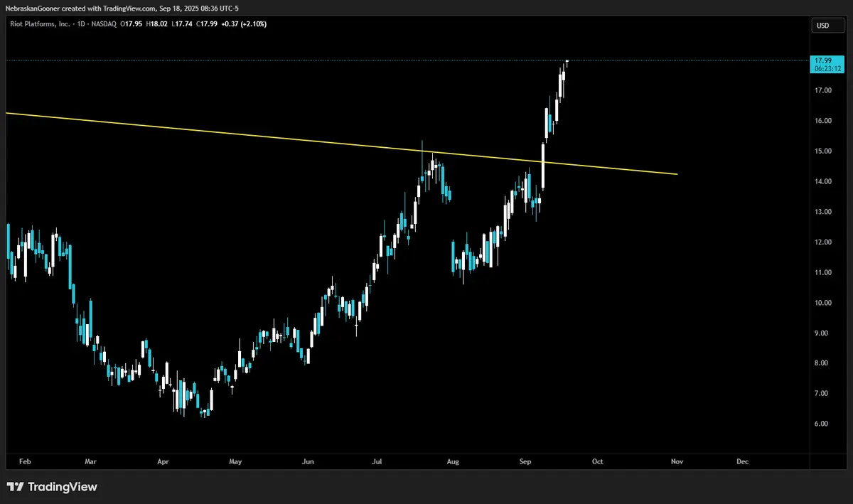Click the 10.00 price axis label
This screenshot has height=504, width=853.
(823, 303)
